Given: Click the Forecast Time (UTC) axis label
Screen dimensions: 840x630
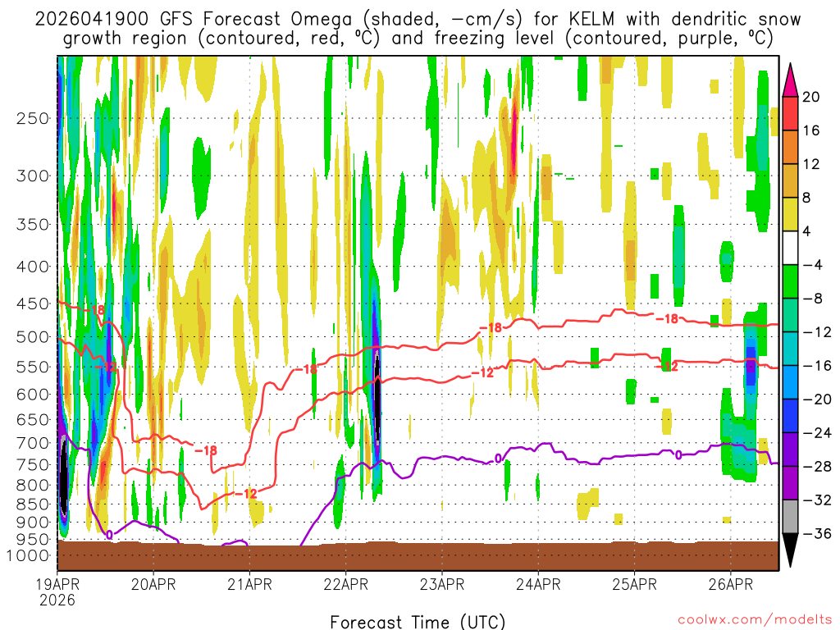Looking at the screenshot, I should (x=418, y=622).
